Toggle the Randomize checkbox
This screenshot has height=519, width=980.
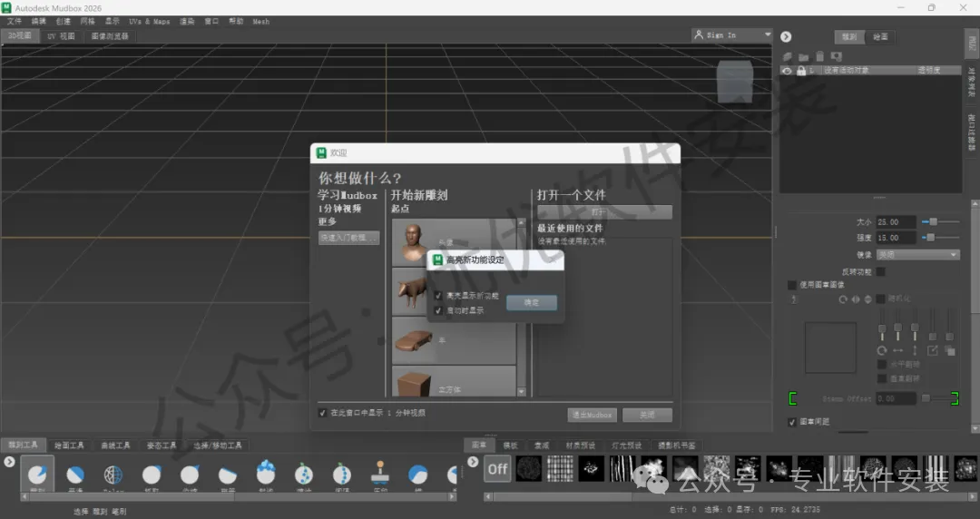click(x=880, y=299)
